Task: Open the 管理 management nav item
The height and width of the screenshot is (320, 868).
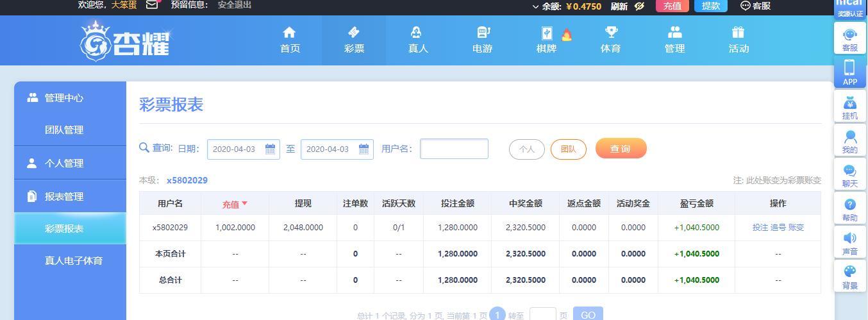Action: click(x=674, y=40)
